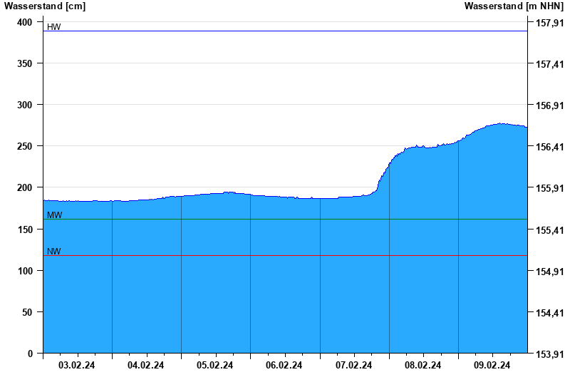Click the 154,41 value on right axis

point(550,313)
